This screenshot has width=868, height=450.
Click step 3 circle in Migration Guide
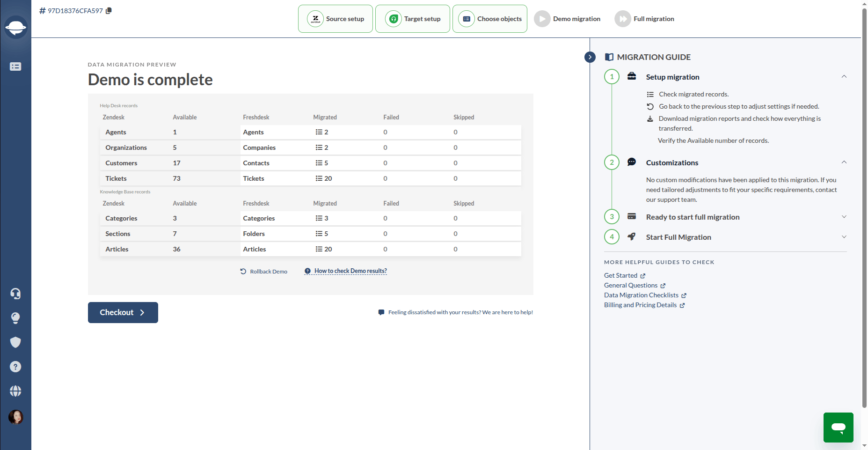(x=612, y=216)
